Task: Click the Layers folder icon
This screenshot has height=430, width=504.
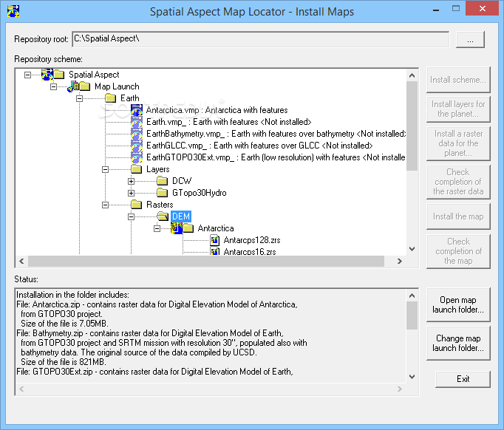Action: [137, 169]
